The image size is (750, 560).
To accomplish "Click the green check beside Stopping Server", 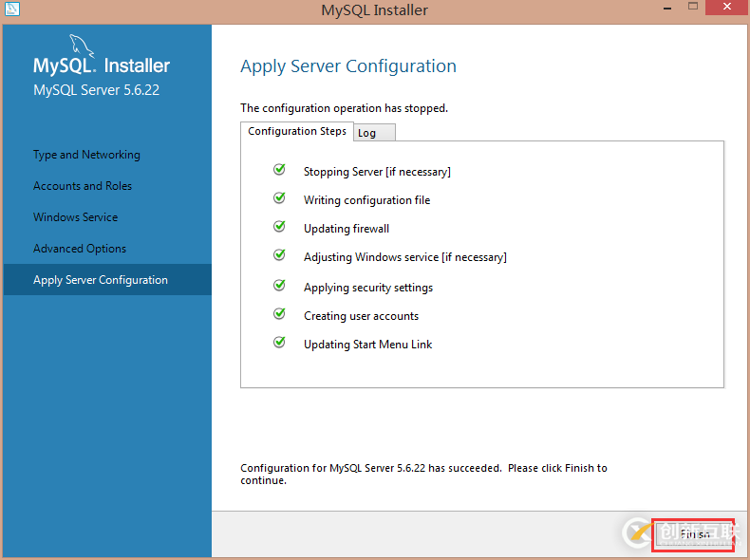I will point(279,170).
